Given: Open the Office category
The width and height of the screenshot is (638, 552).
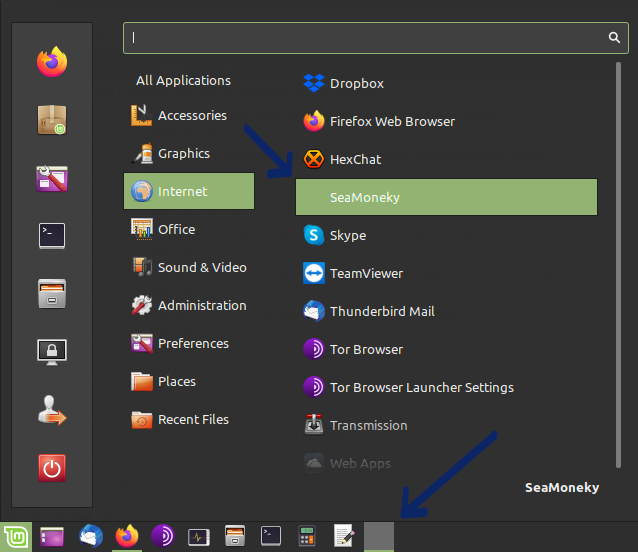Looking at the screenshot, I should (x=189, y=229).
